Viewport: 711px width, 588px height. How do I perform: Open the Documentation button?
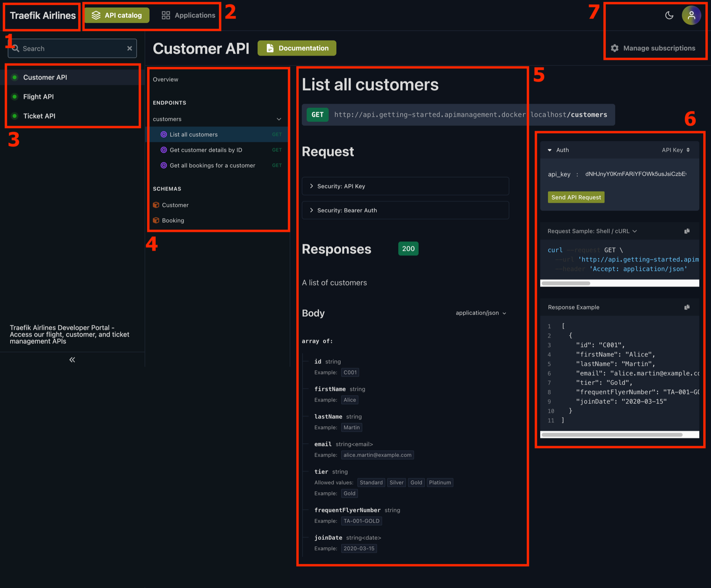(297, 48)
